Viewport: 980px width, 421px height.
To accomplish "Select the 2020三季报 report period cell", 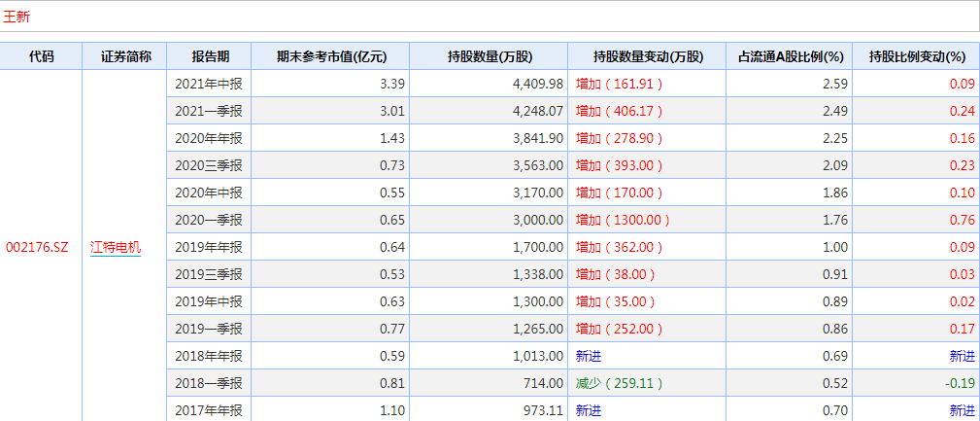I will click(210, 165).
